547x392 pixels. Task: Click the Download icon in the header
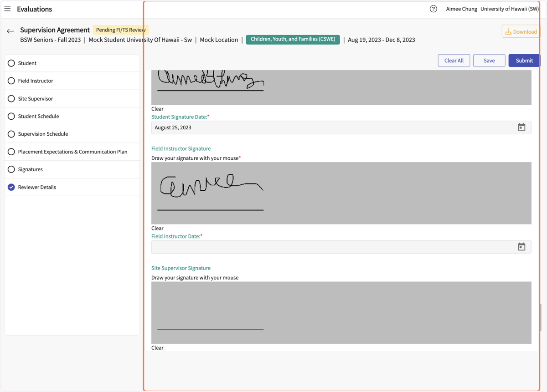tap(508, 31)
